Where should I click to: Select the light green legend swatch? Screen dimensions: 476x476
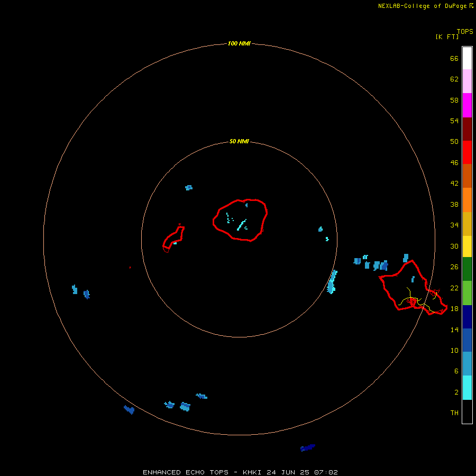coord(467,293)
